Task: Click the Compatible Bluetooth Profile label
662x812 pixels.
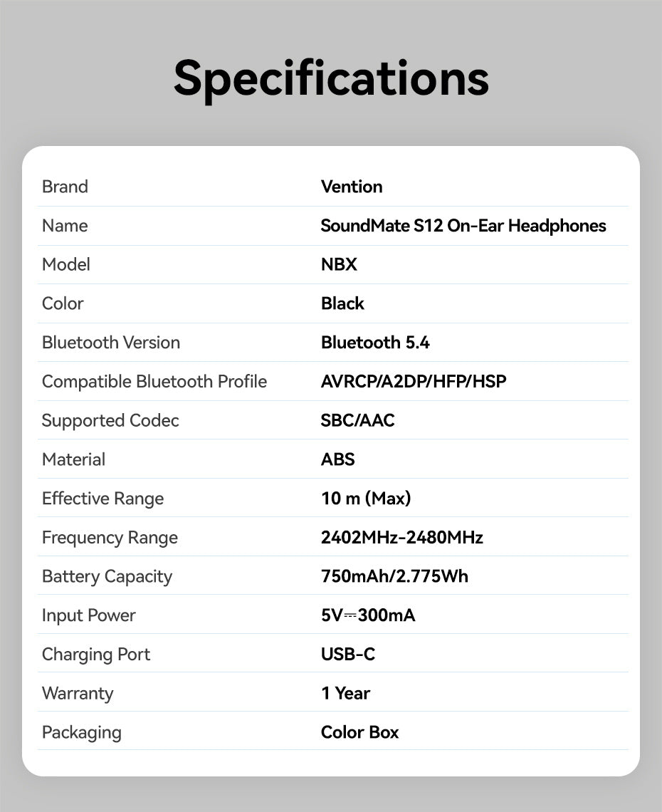Action: click(154, 382)
